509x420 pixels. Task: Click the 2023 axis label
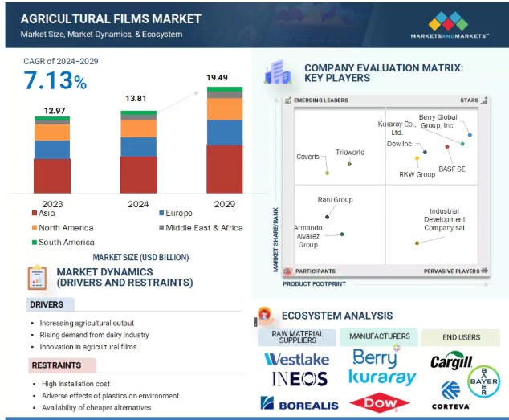point(52,204)
